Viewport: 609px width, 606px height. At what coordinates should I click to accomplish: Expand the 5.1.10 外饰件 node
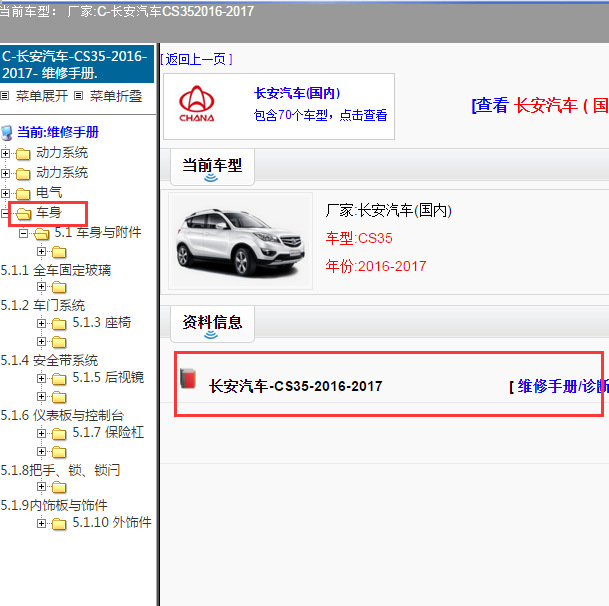pos(42,523)
